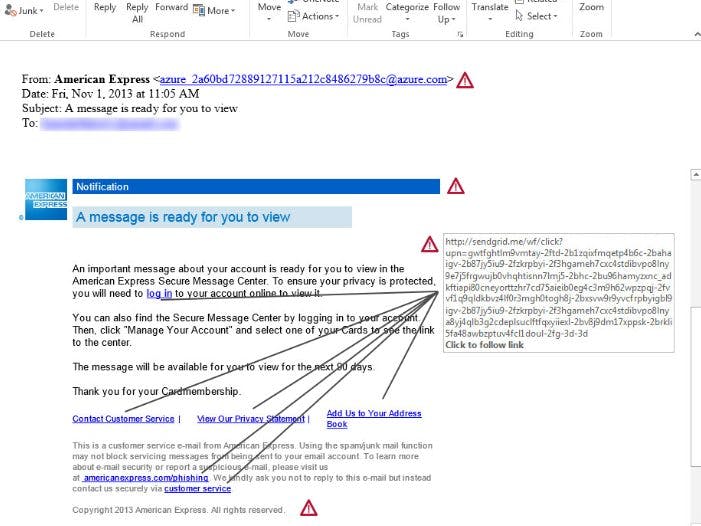Open Contact Customer Service link
The width and height of the screenshot is (701, 526).
point(123,419)
